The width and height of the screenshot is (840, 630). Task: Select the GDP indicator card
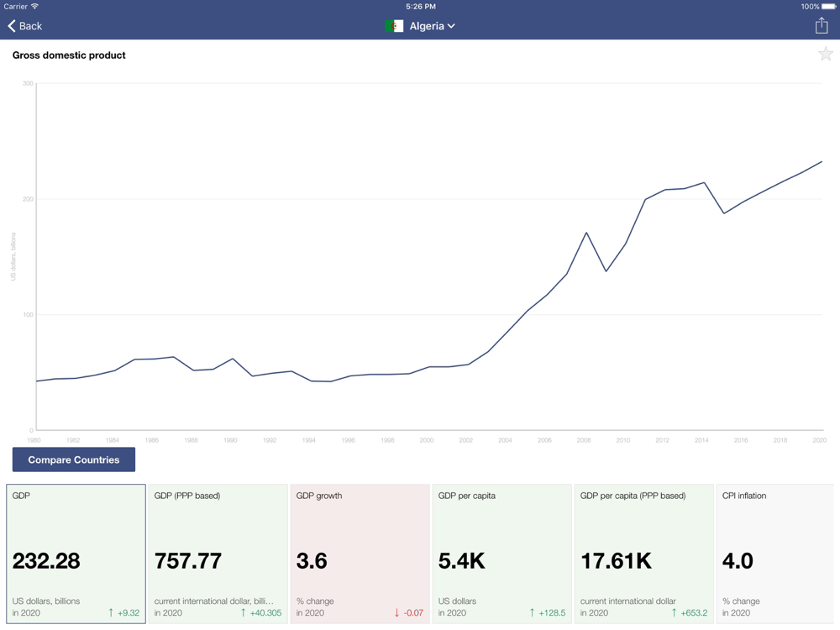[76, 554]
